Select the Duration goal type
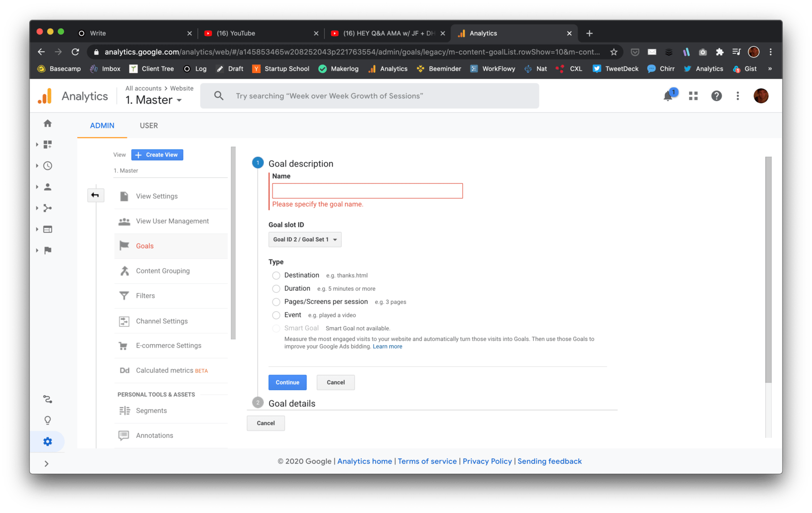The image size is (812, 513). [x=276, y=289]
